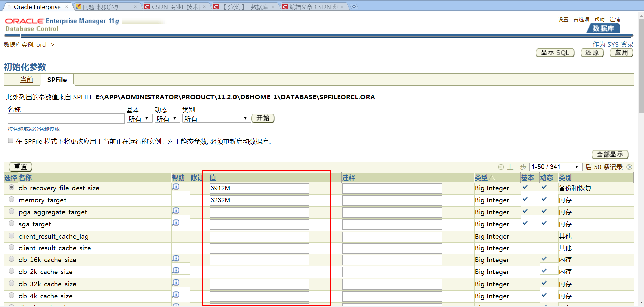Click the 后 50 条记录 link
This screenshot has width=644, height=307.
[604, 167]
